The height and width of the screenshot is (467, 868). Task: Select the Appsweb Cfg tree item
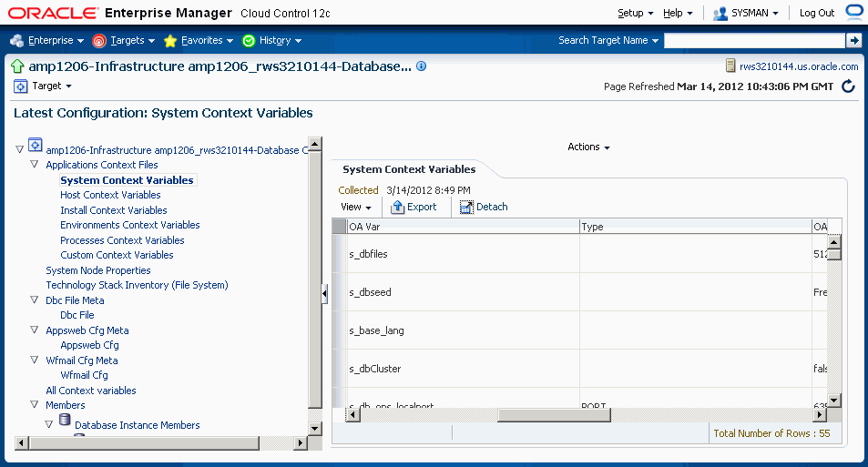89,345
